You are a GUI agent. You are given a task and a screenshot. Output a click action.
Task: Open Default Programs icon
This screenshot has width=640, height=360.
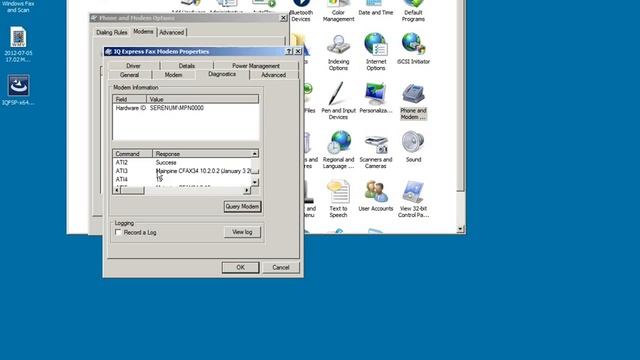click(x=413, y=11)
